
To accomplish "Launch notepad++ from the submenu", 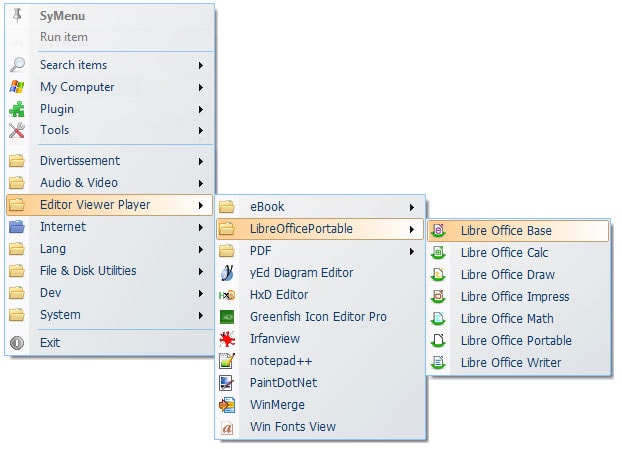I will (x=320, y=361).
